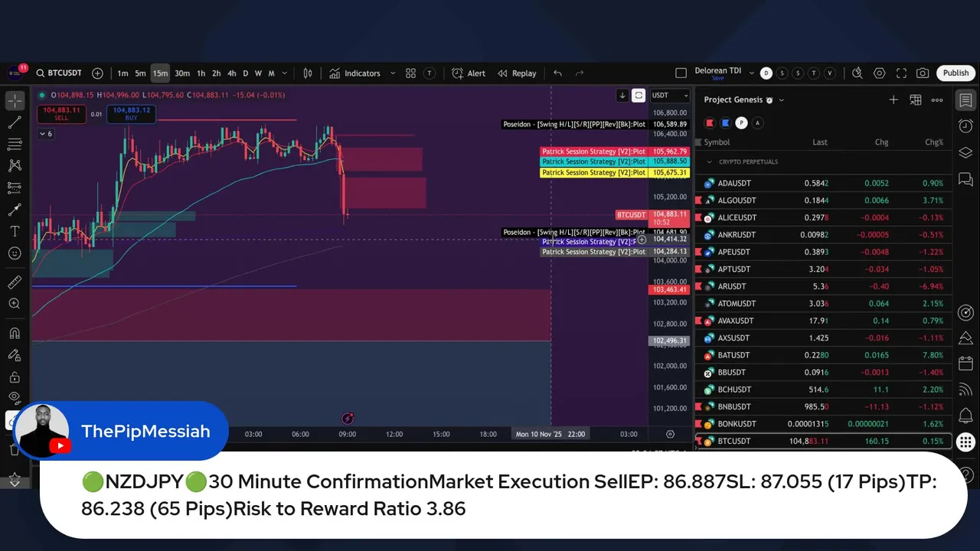
Task: Open the chats speech bubble panel
Action: [x=965, y=179]
